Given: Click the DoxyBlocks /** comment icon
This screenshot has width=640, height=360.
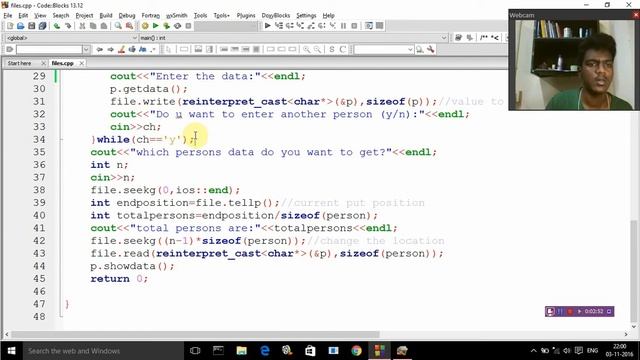Looking at the screenshot, I should click(x=484, y=38).
